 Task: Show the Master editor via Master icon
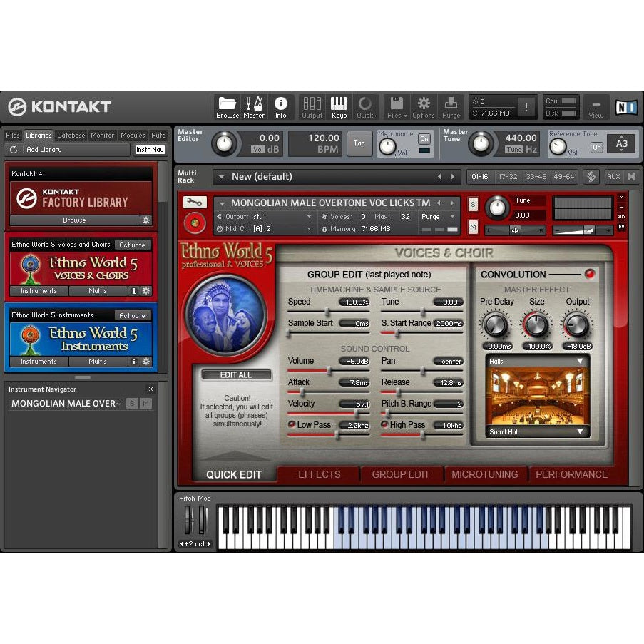coord(255,105)
